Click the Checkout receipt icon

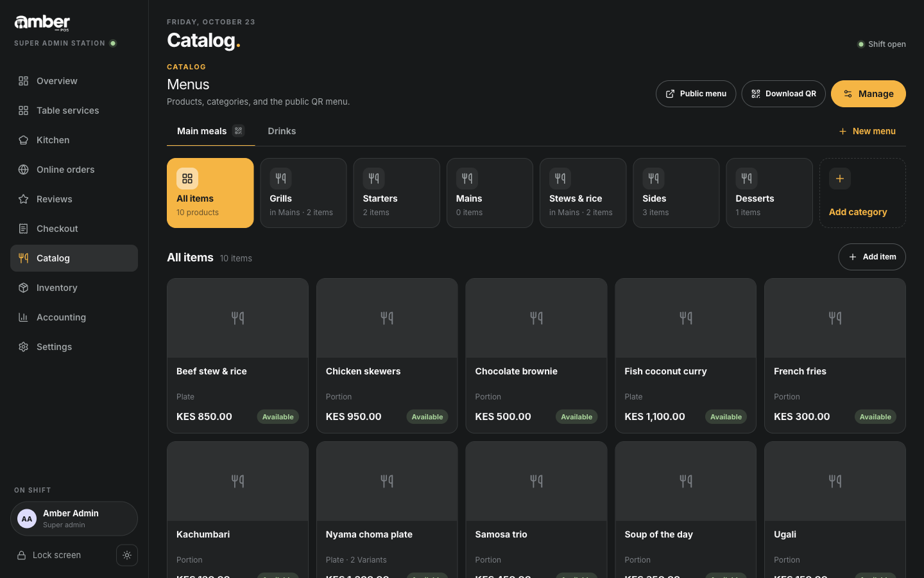tap(23, 229)
